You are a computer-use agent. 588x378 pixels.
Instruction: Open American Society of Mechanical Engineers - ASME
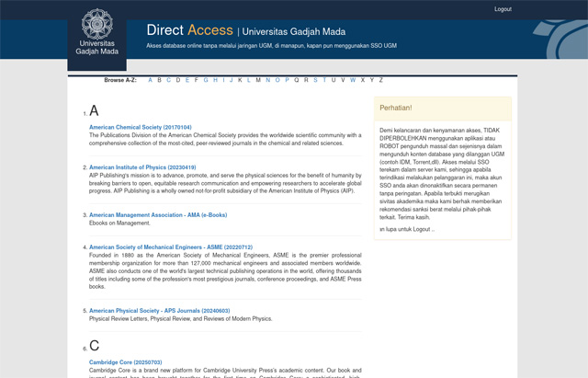(x=171, y=247)
